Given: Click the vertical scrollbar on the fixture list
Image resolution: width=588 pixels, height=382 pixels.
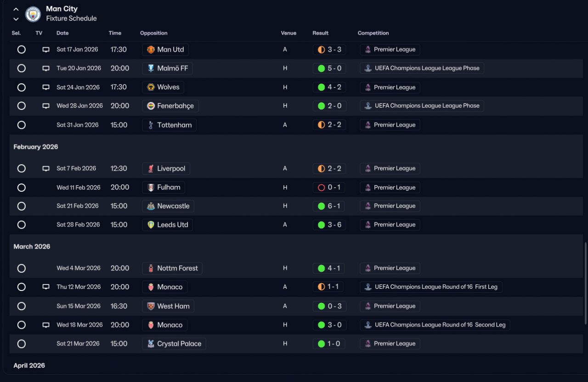Looking at the screenshot, I should [585, 283].
